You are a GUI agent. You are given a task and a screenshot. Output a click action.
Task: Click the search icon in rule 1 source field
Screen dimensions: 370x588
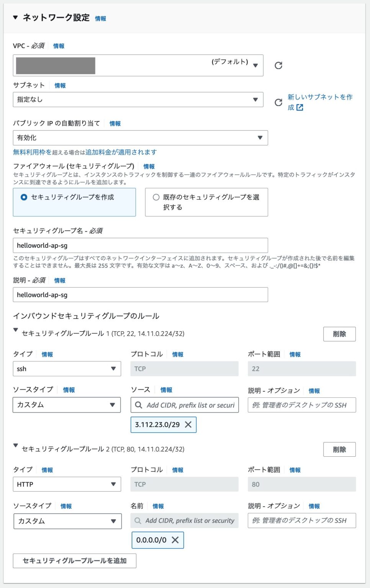click(138, 405)
